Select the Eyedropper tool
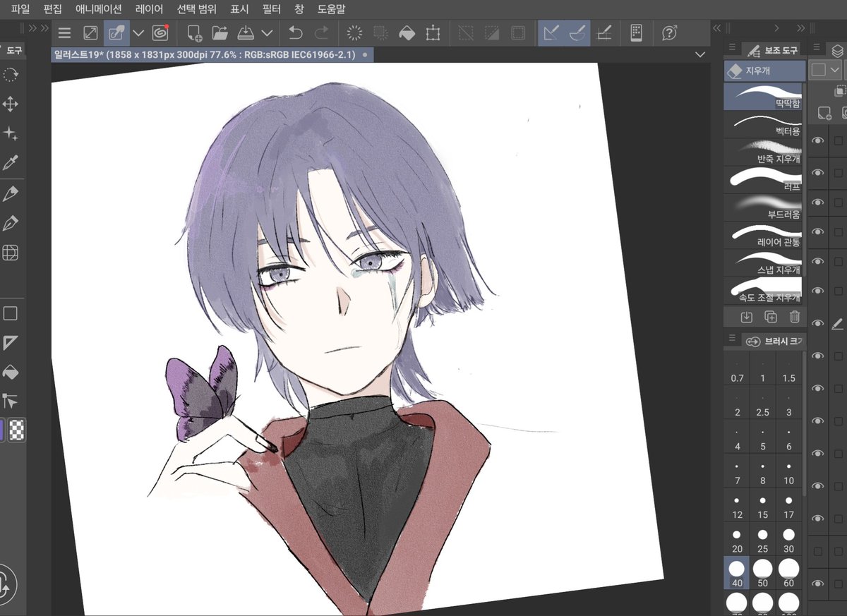The height and width of the screenshot is (616, 847). point(11,163)
